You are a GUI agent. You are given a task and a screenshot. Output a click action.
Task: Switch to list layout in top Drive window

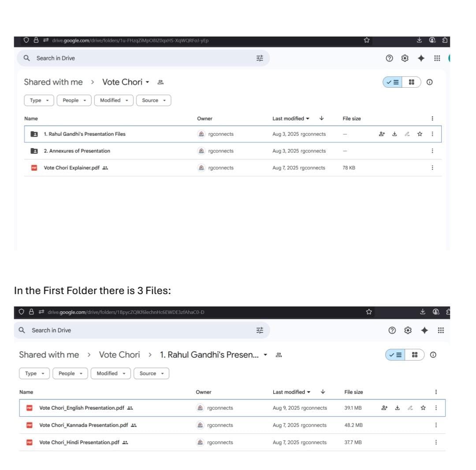393,82
